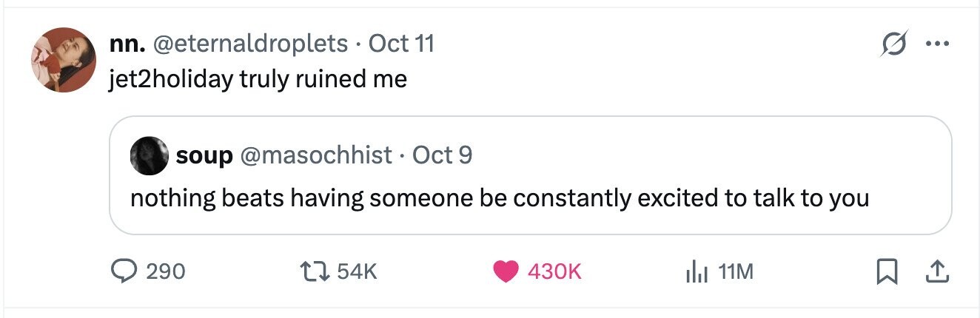Image resolution: width=980 pixels, height=318 pixels.
Task: Visit the @eternaldroplets handle link
Action: coord(250,44)
